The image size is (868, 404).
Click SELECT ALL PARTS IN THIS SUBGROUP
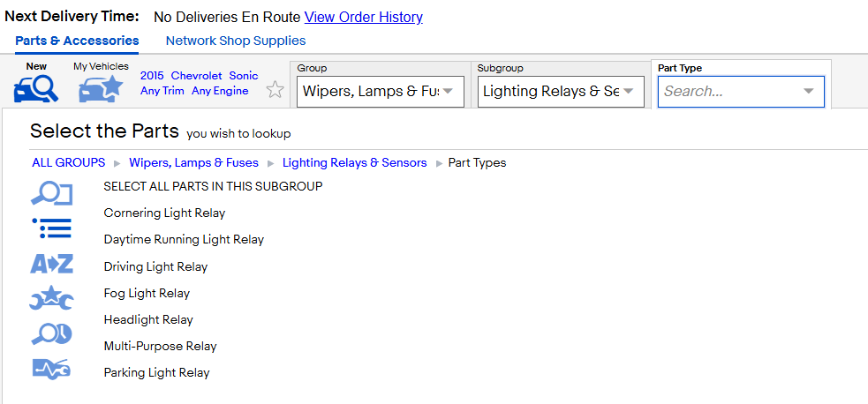[x=213, y=186]
